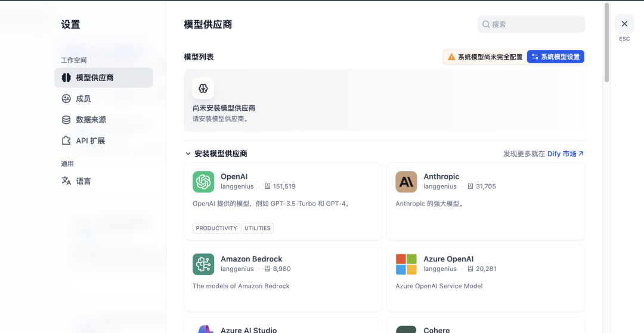
Task: Open the 成员 settings section
Action: [x=104, y=98]
